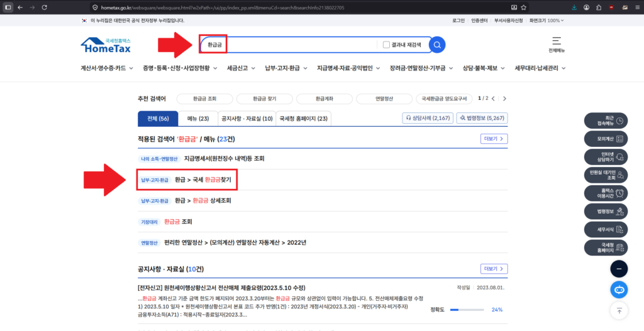Click 더보기 beside menu results
644x331 pixels.
pyautogui.click(x=494, y=139)
